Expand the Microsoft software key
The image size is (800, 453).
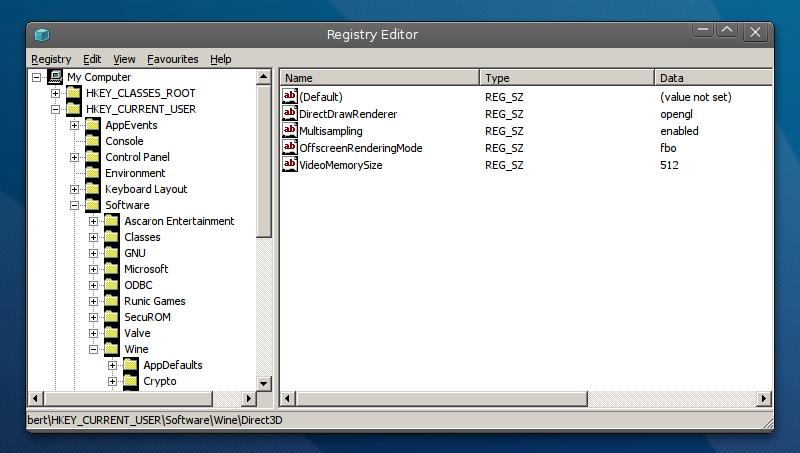94,269
